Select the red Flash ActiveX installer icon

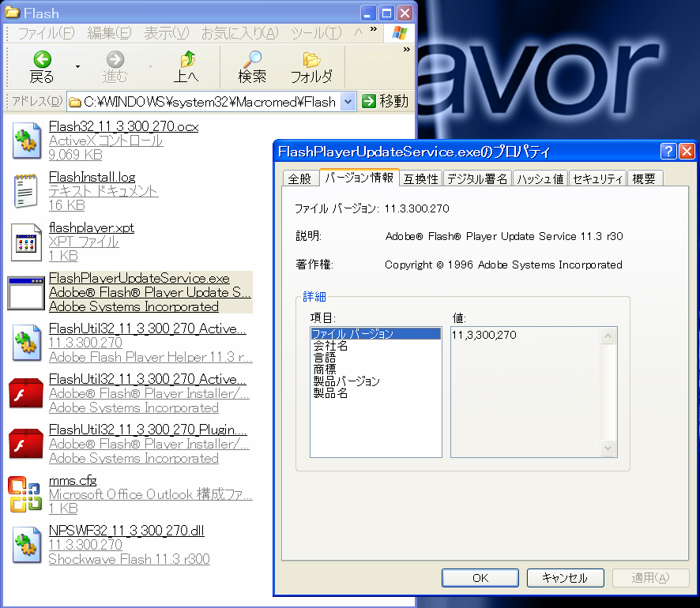click(x=26, y=393)
